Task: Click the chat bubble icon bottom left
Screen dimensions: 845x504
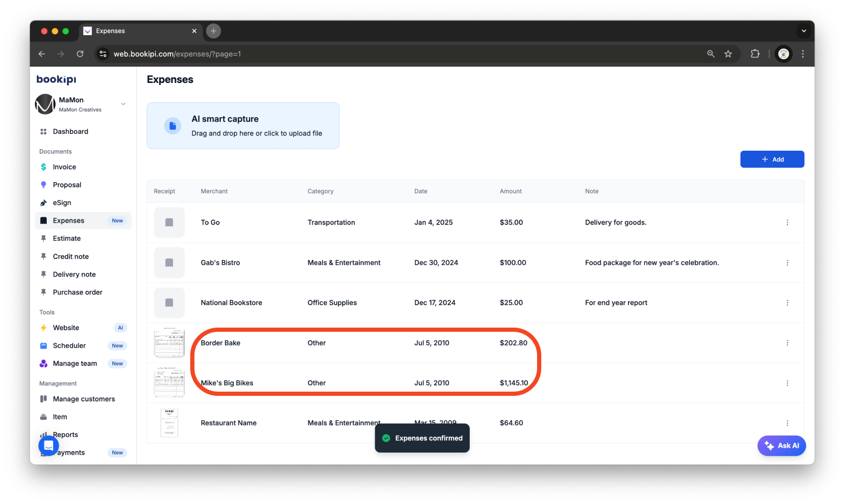Action: pos(48,445)
